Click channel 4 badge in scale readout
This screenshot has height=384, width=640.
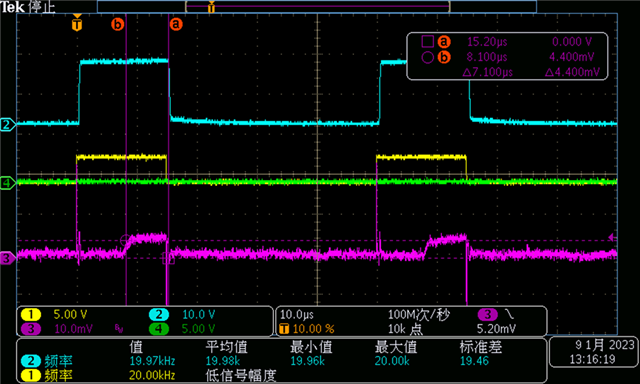point(159,329)
